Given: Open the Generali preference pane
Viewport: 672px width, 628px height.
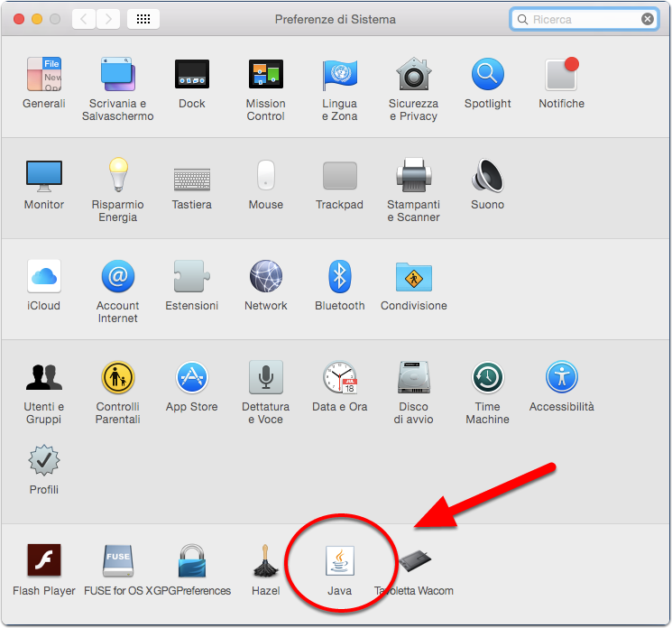Looking at the screenshot, I should 44,74.
